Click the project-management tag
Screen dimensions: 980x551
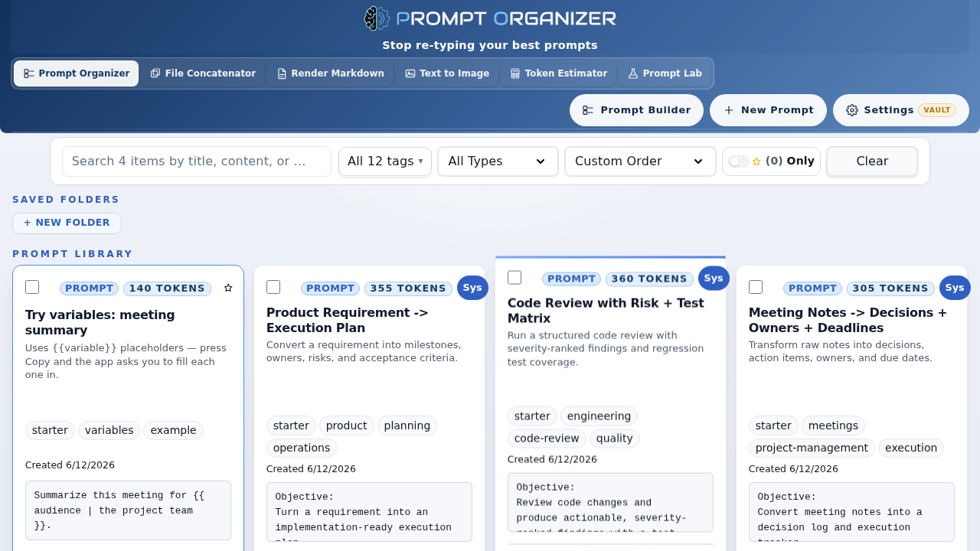(x=812, y=448)
